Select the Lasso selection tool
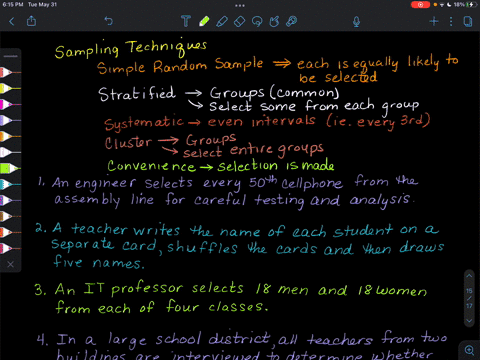The height and width of the screenshot is (360, 480). pyautogui.click(x=257, y=22)
